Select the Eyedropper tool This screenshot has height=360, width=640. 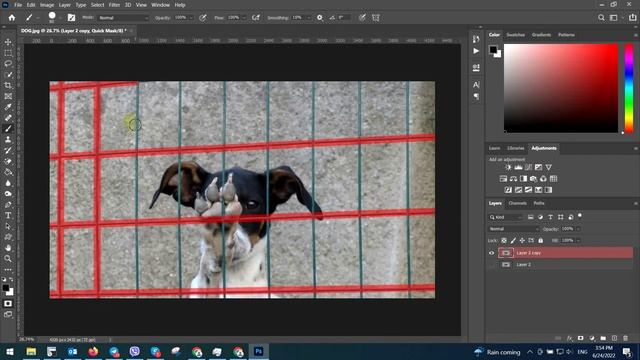tap(8, 107)
